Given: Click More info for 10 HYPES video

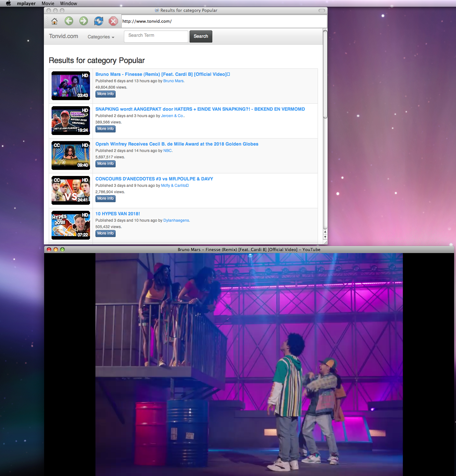Looking at the screenshot, I should (x=105, y=234).
